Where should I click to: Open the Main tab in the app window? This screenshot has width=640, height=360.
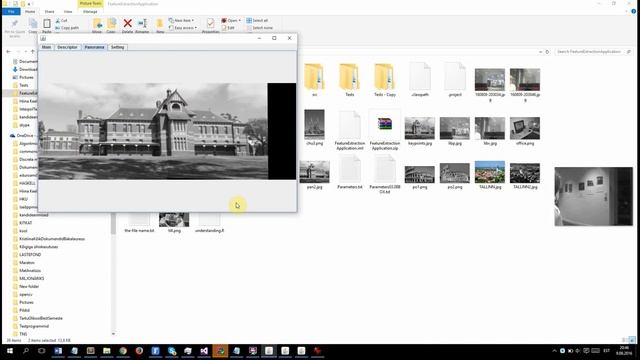point(47,47)
